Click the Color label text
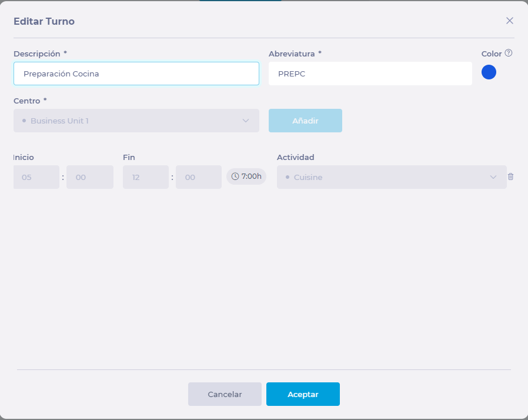The width and height of the screenshot is (528, 420). (492, 54)
